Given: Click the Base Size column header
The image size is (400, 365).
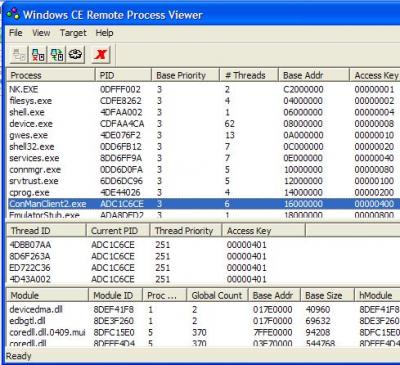Looking at the screenshot, I should coord(327,295).
